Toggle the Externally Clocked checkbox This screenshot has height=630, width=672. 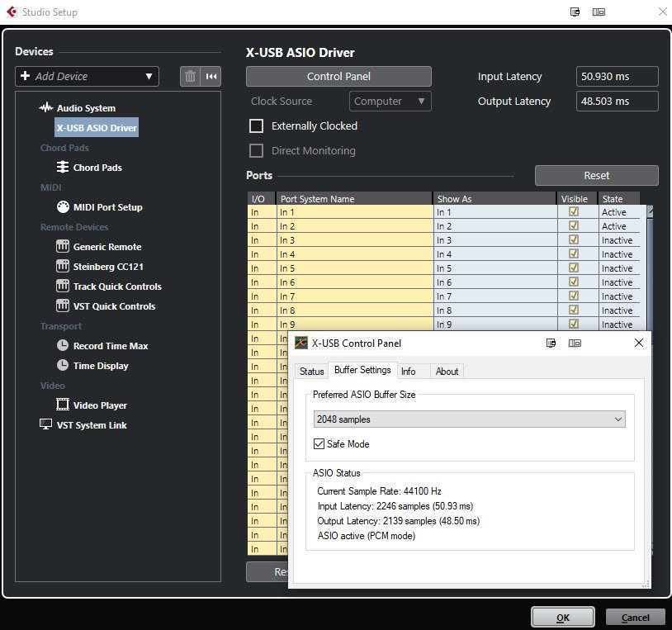256,126
